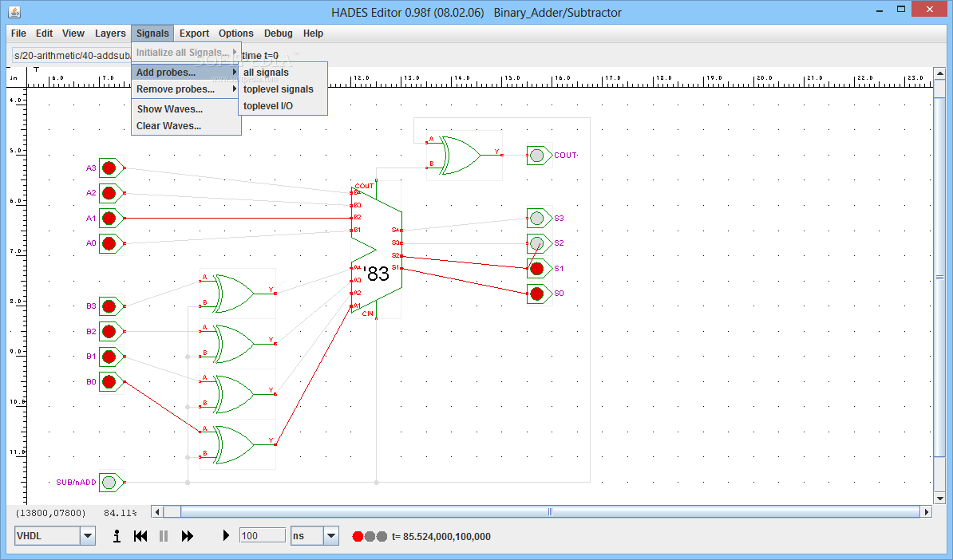Image resolution: width=953 pixels, height=560 pixels.
Task: Open the VHDL selector dropdown
Action: 88,536
